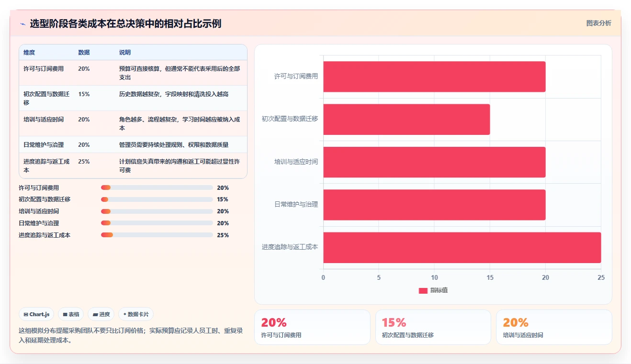This screenshot has height=364, width=631.
Task: Click description 历史数据越复杂 in table
Action: tap(174, 94)
